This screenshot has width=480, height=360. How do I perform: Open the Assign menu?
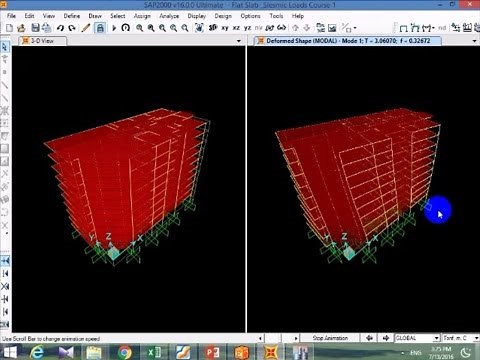click(142, 16)
